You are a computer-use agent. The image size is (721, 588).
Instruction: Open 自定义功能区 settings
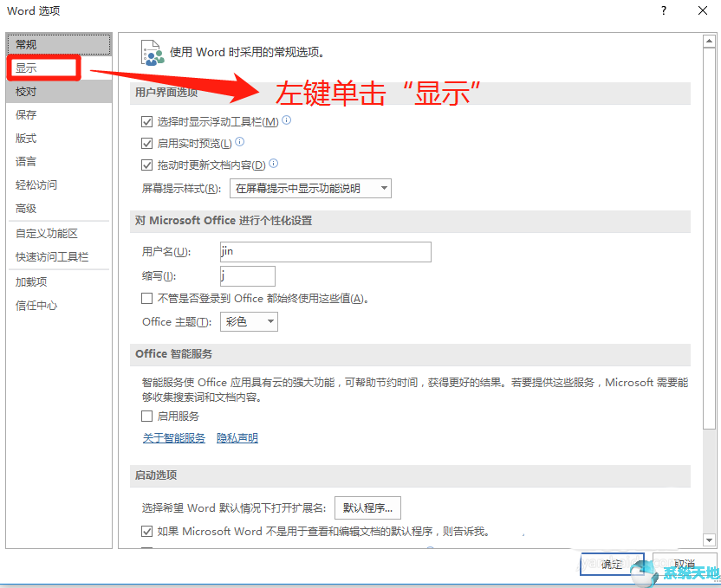coord(59,233)
